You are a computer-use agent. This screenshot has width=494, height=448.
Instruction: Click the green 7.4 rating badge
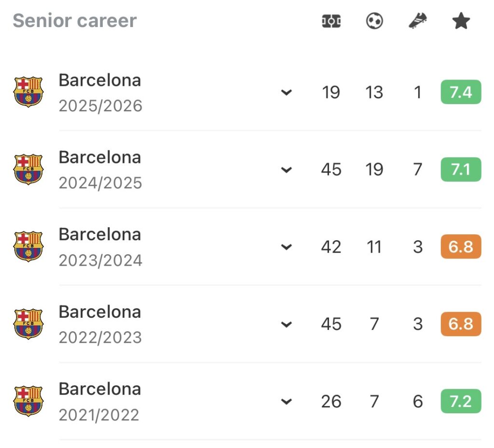pos(461,92)
